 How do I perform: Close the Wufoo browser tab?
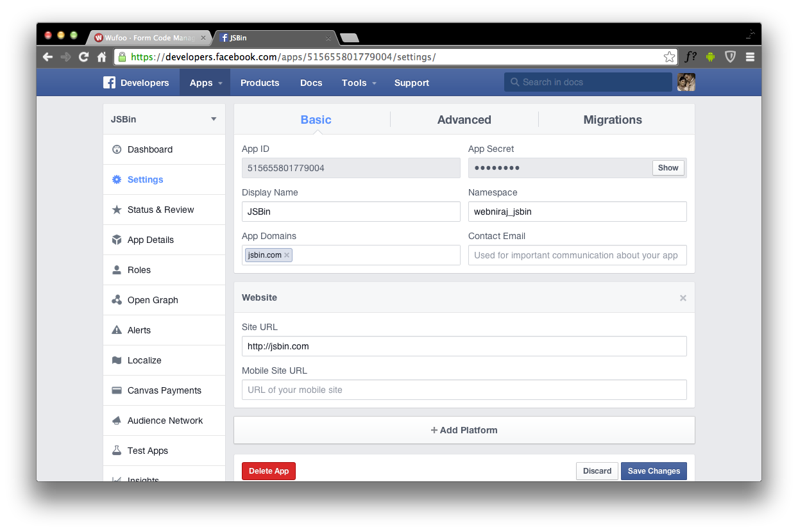pyautogui.click(x=203, y=38)
